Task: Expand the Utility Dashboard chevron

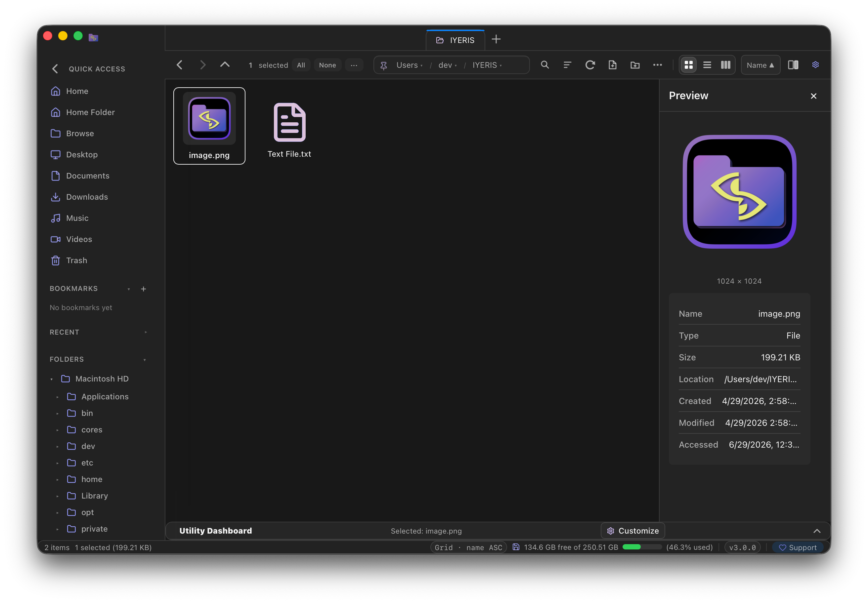Action: [817, 531]
